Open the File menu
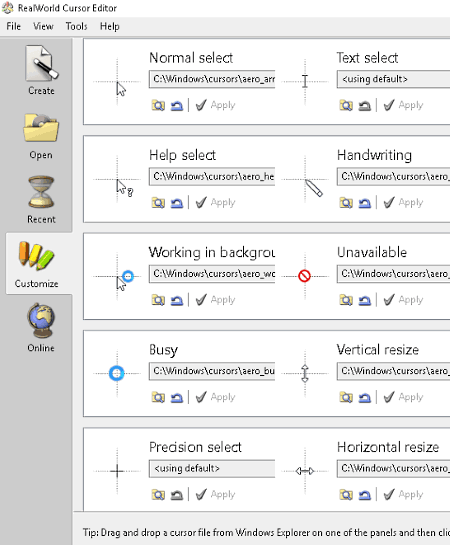This screenshot has height=545, width=450. [x=14, y=26]
